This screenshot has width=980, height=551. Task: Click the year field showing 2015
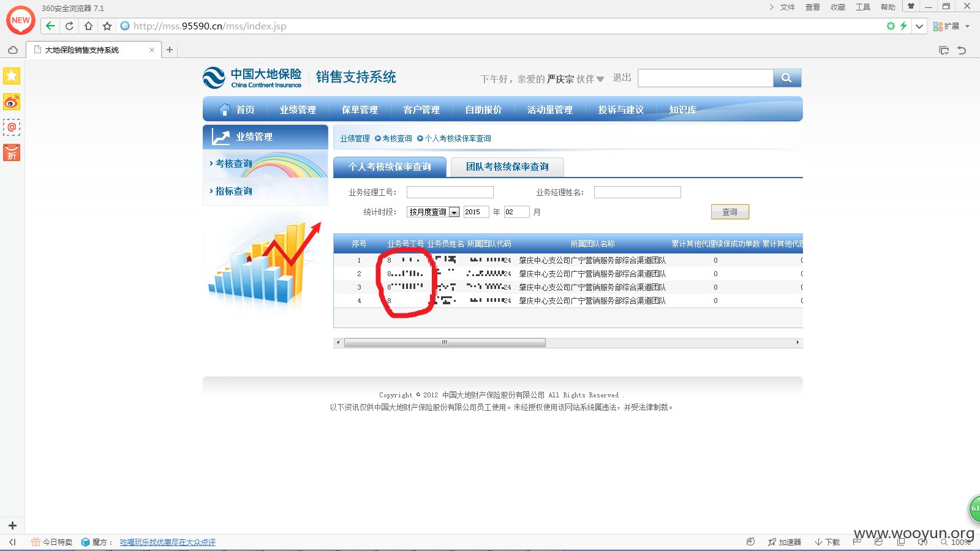[x=476, y=212]
